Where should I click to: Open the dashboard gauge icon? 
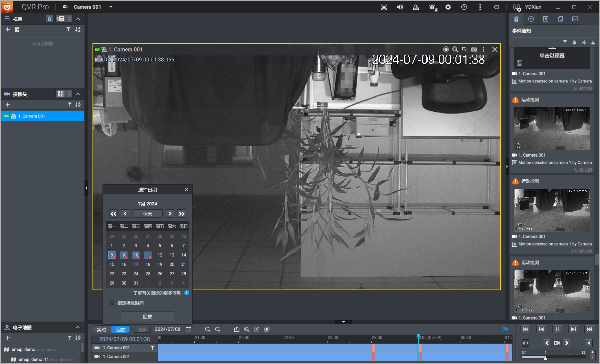coord(464,7)
